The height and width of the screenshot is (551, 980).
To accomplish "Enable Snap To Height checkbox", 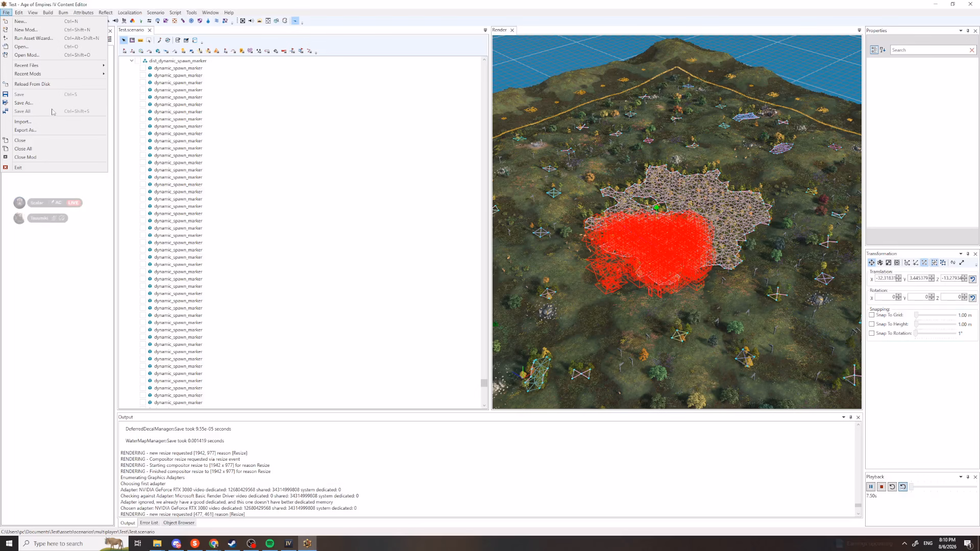I will [x=872, y=324].
